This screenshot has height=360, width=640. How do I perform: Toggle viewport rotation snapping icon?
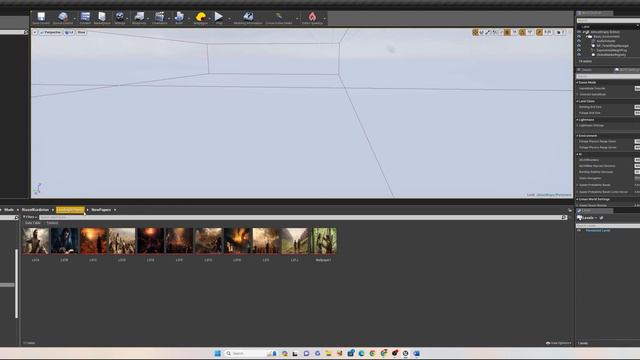point(522,32)
